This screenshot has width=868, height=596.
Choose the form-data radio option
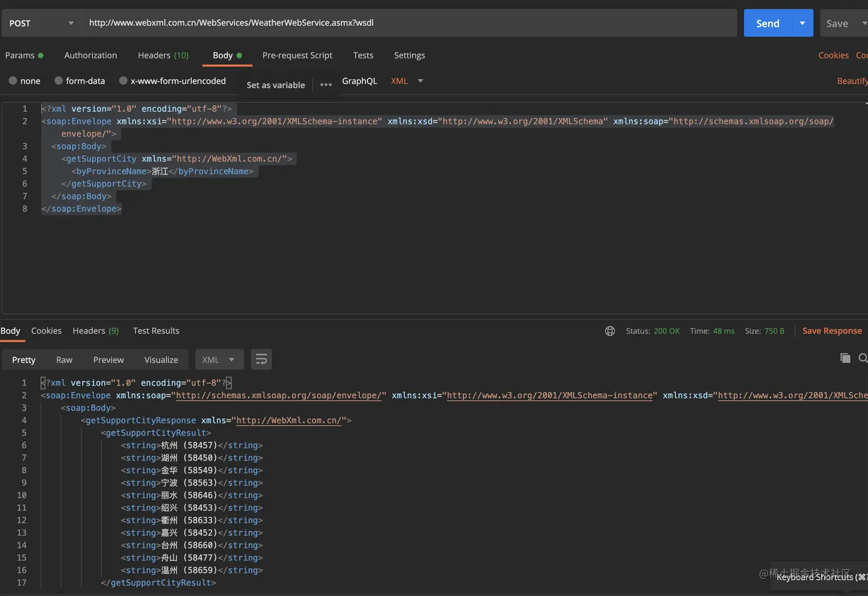click(59, 81)
